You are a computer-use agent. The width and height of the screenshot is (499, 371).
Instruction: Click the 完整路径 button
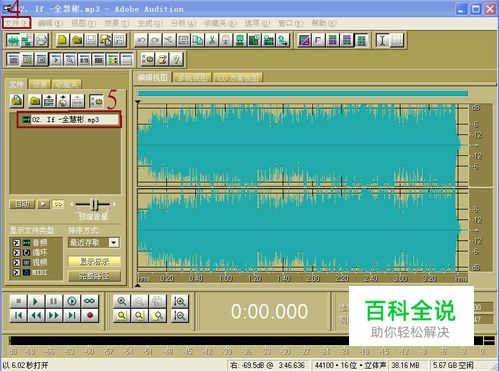coord(94,276)
